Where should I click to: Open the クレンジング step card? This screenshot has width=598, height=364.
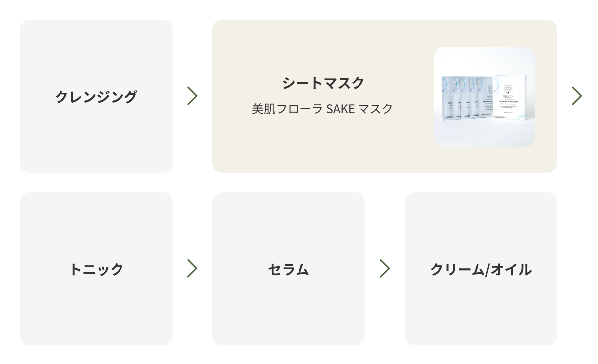[x=96, y=96]
